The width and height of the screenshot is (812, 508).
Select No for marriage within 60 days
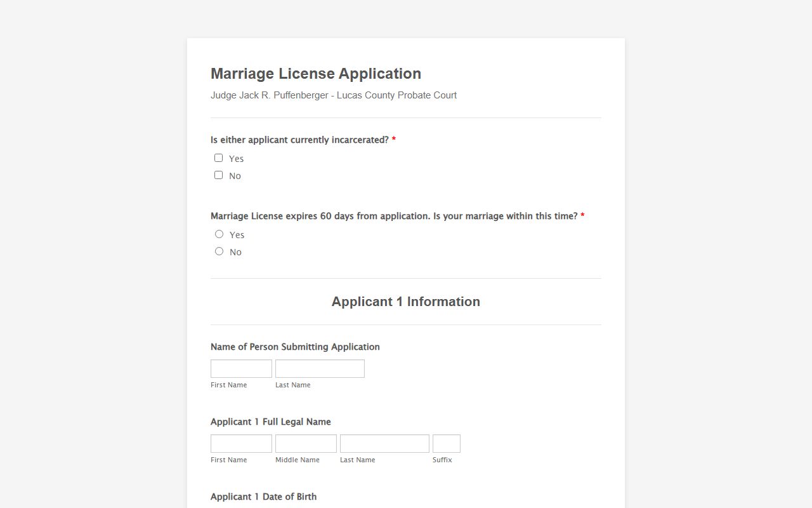tap(219, 251)
